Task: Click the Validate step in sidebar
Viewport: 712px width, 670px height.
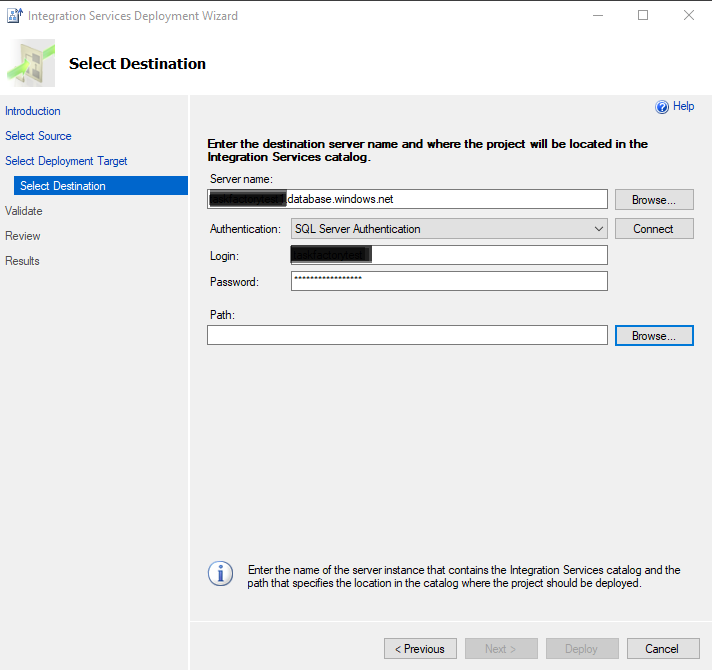Action: pyautogui.click(x=24, y=211)
